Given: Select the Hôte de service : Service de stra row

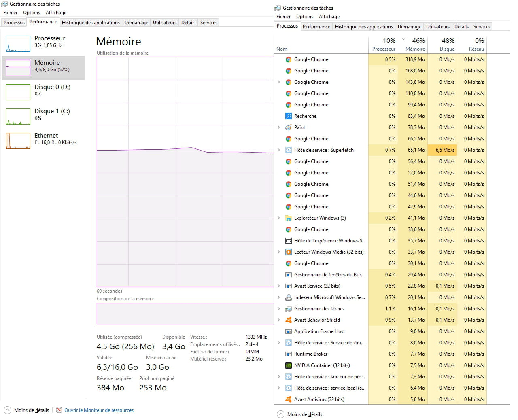Looking at the screenshot, I should (x=380, y=343).
